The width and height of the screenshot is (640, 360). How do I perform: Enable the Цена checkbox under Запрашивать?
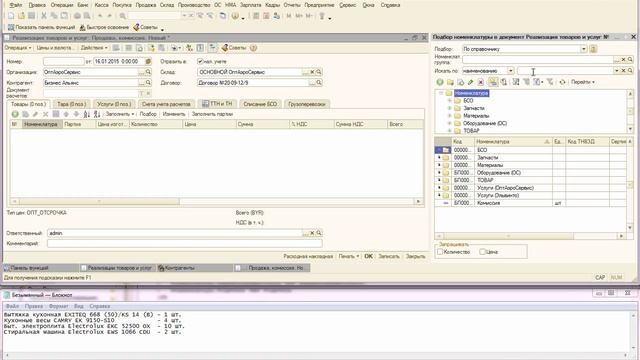(482, 252)
